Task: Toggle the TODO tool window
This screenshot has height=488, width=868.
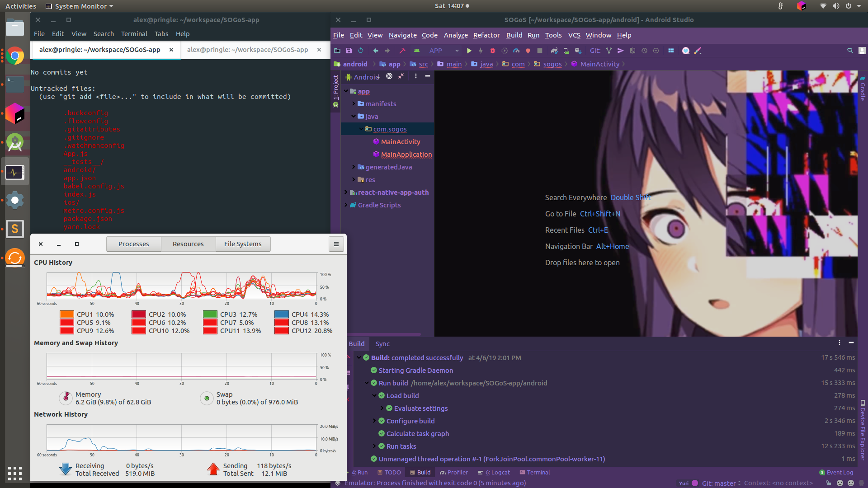Action: 389,472
